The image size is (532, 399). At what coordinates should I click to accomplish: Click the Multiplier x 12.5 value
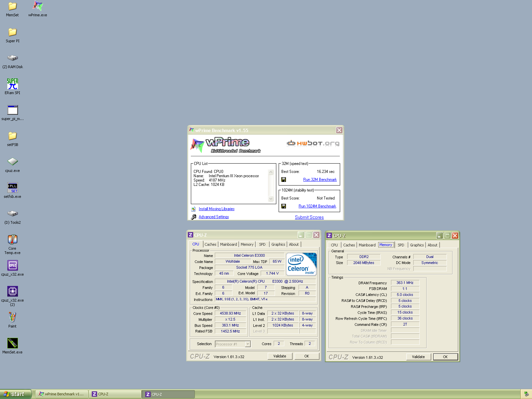pos(230,319)
